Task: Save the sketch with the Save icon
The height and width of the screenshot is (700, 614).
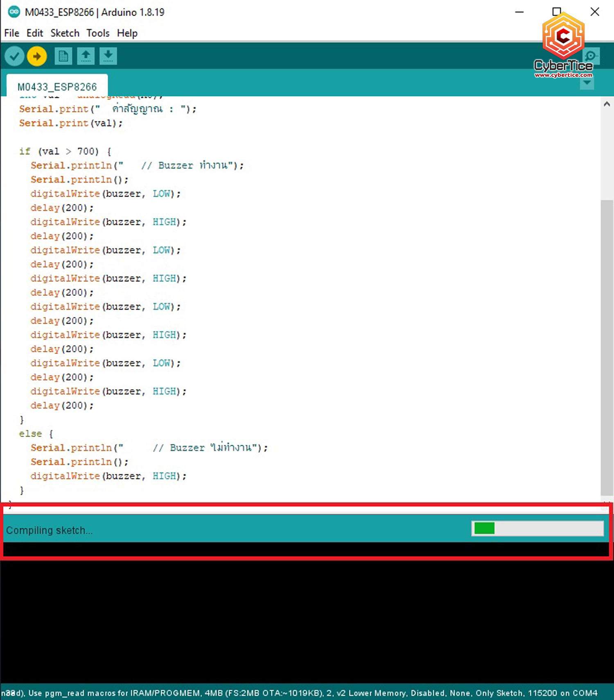Action: (x=108, y=56)
